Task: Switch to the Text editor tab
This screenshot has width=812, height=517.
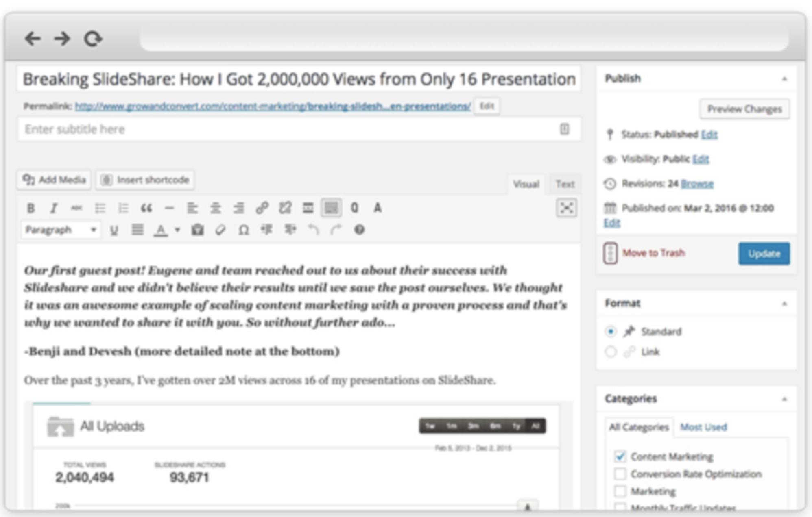Action: [565, 184]
